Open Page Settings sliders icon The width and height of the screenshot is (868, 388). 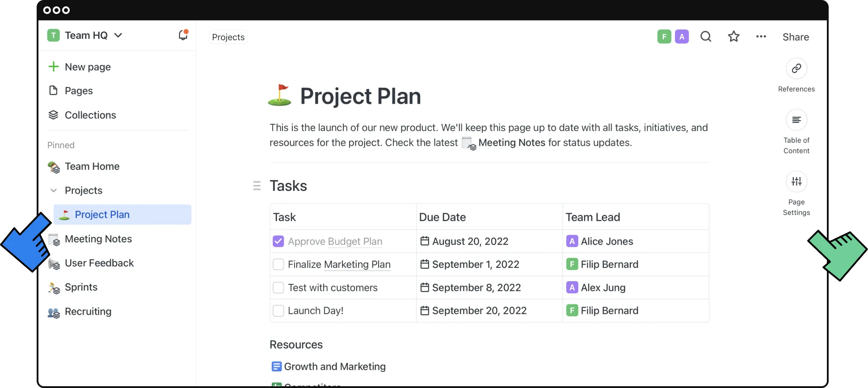coord(796,181)
